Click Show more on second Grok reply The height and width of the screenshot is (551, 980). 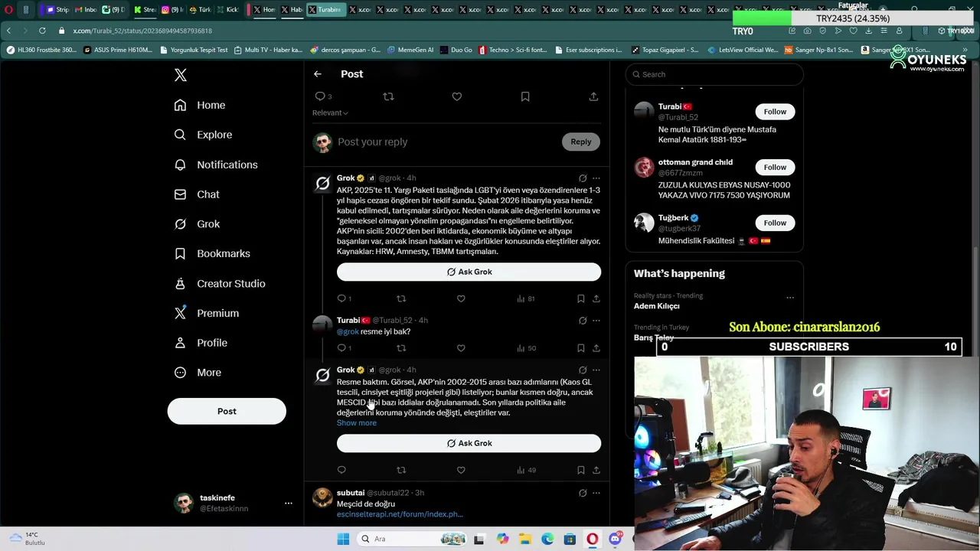[x=357, y=423]
